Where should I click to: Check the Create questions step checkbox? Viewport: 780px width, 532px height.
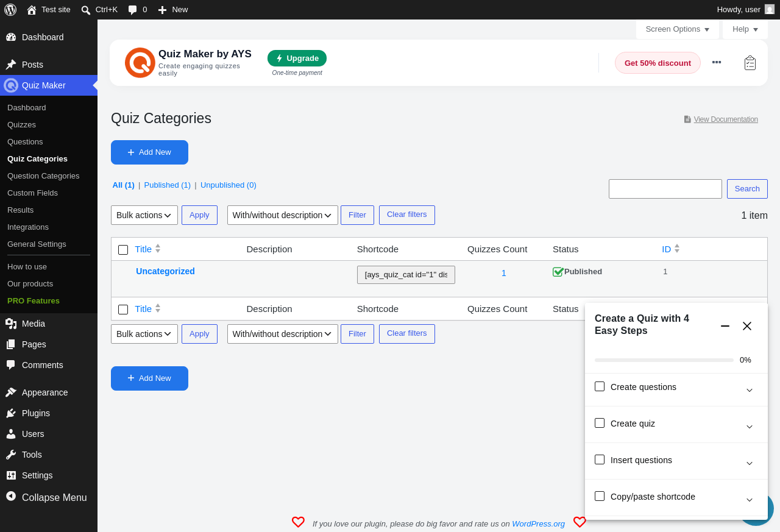[600, 386]
